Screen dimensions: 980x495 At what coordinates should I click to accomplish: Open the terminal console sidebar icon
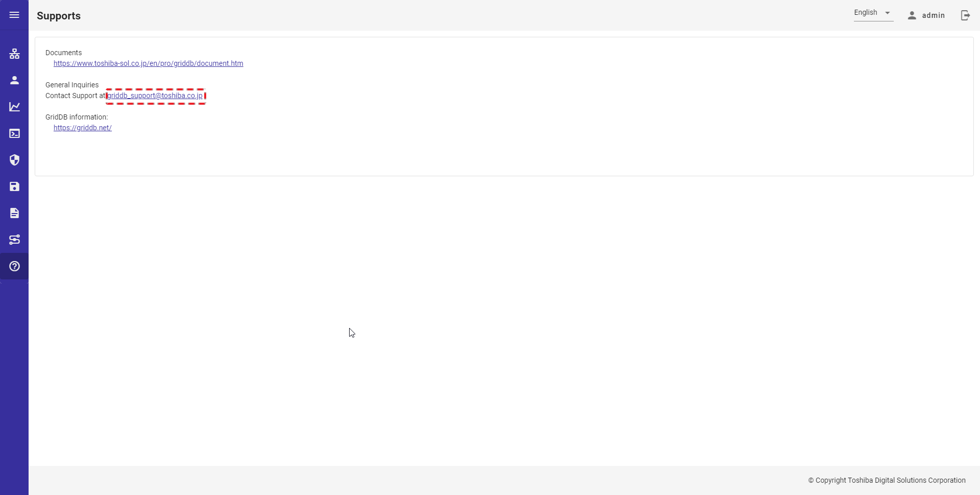14,133
